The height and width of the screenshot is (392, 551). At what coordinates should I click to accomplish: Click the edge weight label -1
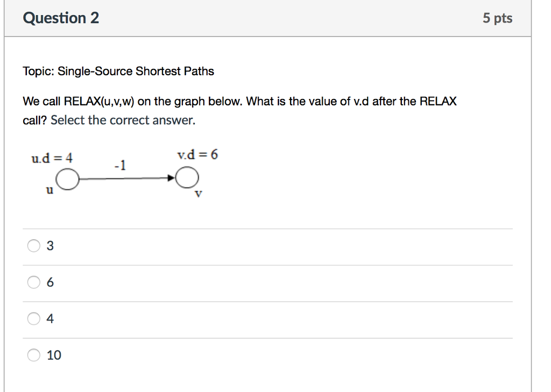click(121, 165)
